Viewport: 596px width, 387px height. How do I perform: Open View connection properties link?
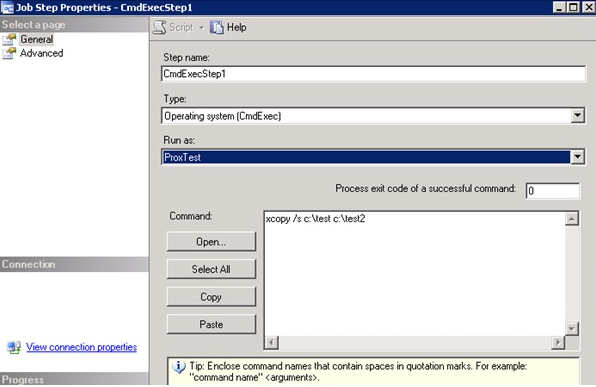point(81,347)
